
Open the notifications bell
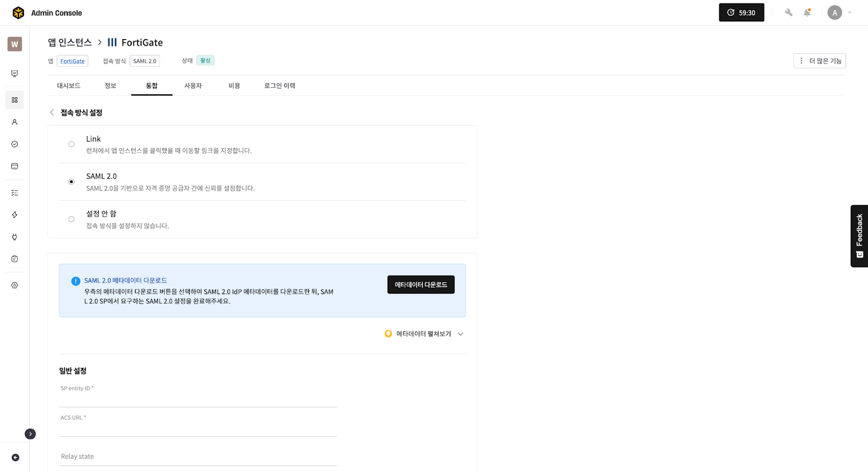coord(807,12)
